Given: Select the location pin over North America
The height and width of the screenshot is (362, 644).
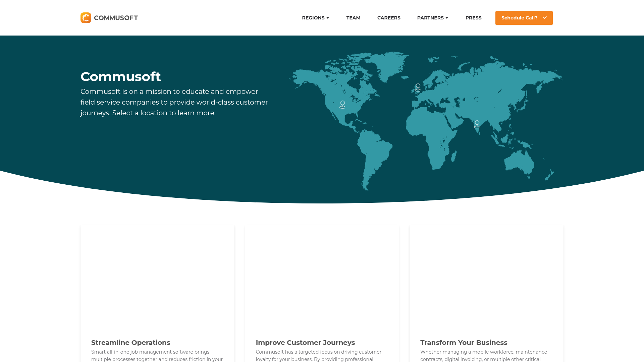Looking at the screenshot, I should 342,104.
